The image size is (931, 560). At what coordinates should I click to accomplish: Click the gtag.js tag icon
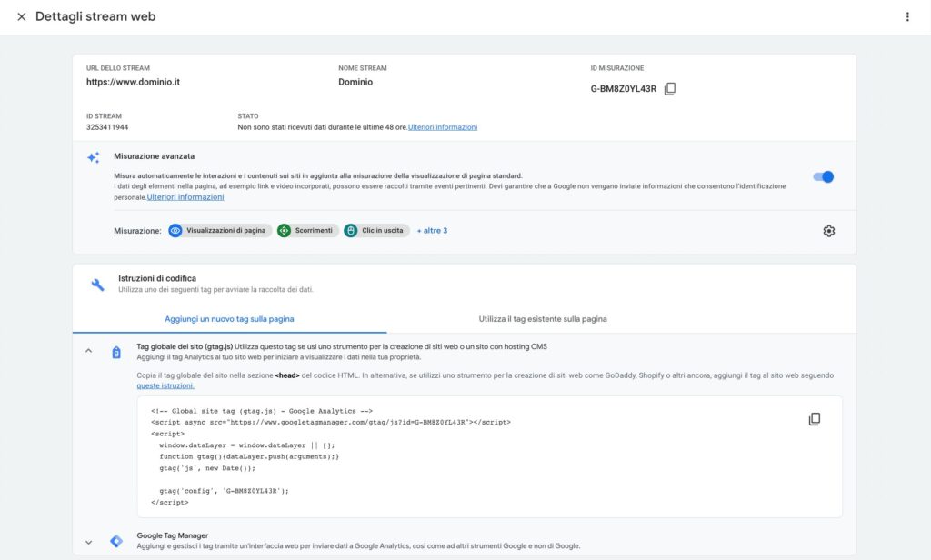(x=116, y=352)
